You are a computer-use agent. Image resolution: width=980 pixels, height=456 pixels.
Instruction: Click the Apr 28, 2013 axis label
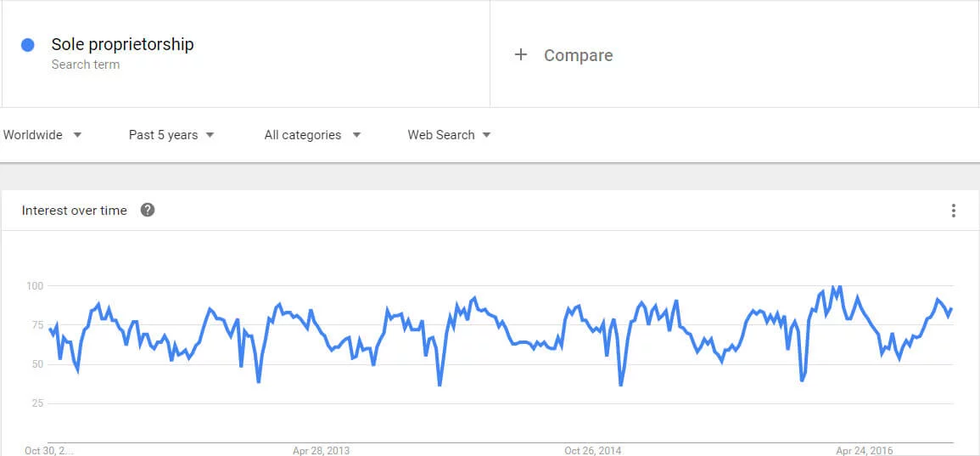[321, 450]
